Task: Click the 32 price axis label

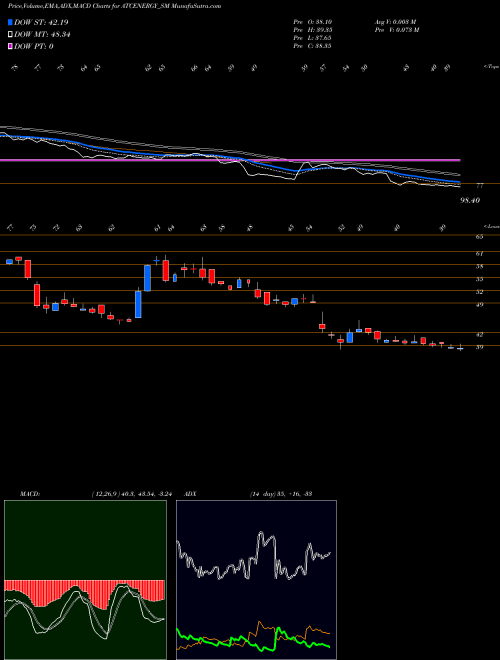Action: (x=479, y=292)
